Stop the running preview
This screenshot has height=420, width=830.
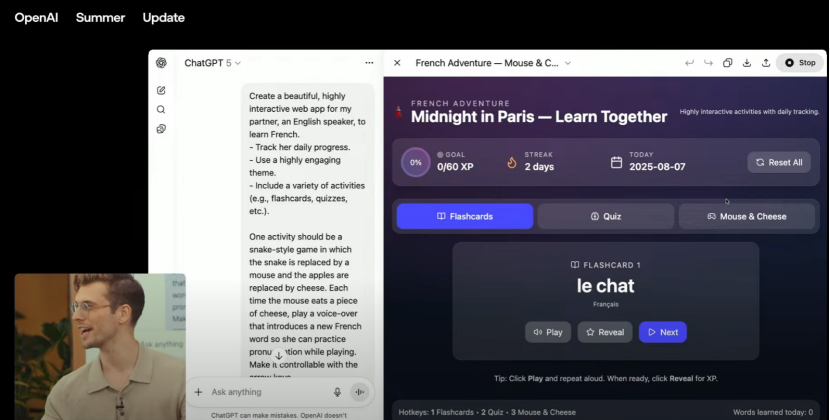800,62
